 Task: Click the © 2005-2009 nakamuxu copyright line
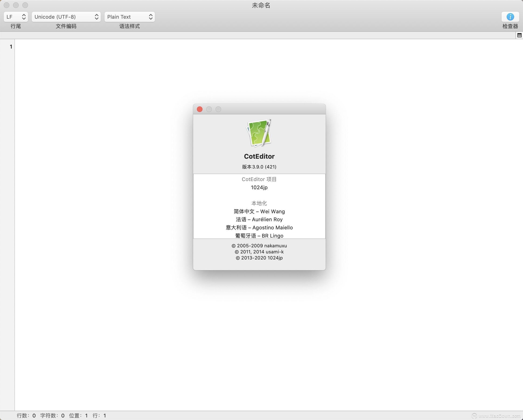point(259,245)
